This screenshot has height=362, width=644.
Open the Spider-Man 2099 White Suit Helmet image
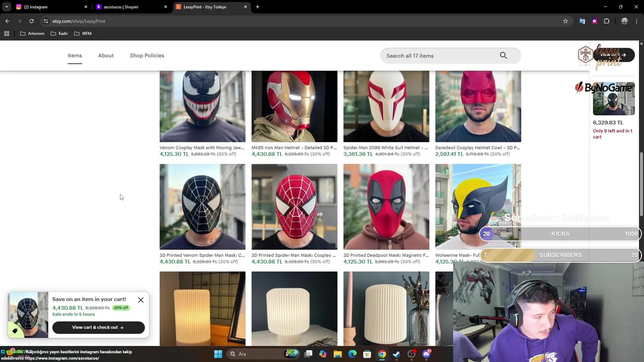386,106
